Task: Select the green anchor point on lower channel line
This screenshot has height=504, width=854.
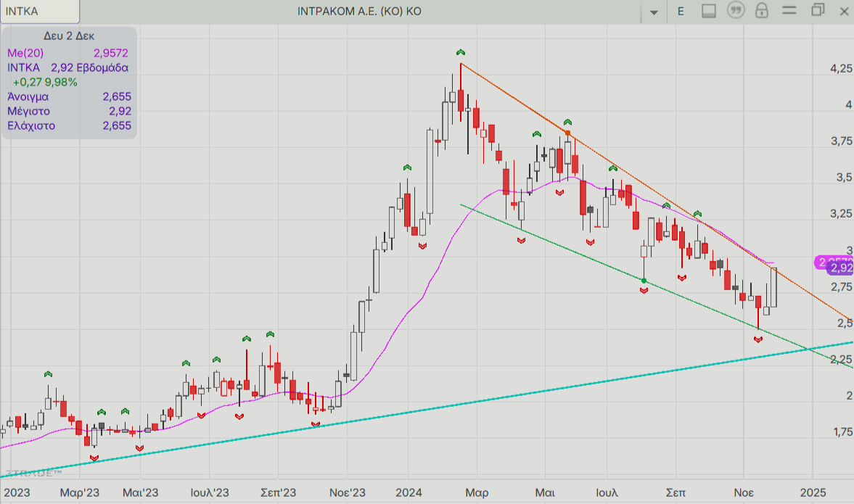Action: pyautogui.click(x=644, y=281)
